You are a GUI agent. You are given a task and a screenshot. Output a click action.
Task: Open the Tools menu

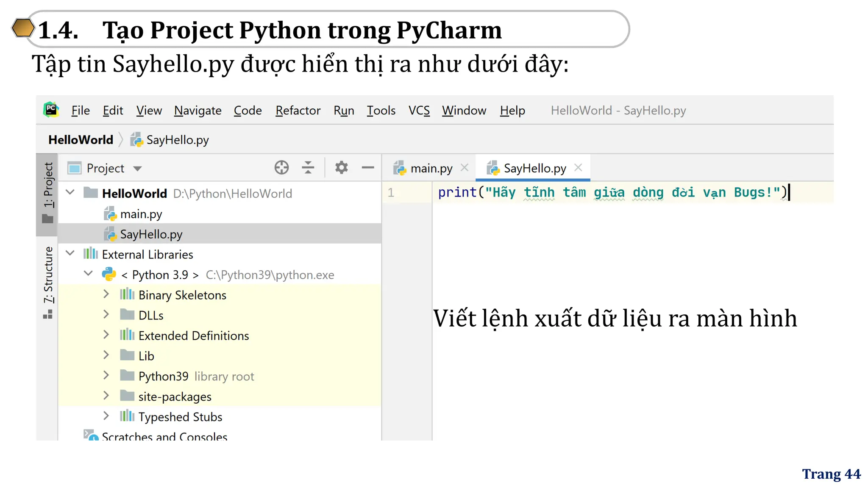[x=381, y=111]
